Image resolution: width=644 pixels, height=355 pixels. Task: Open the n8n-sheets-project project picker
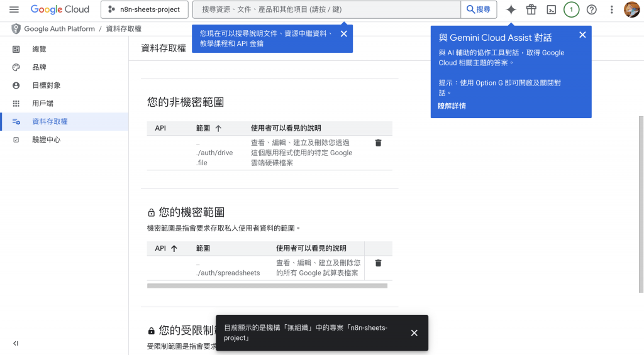[x=145, y=9]
